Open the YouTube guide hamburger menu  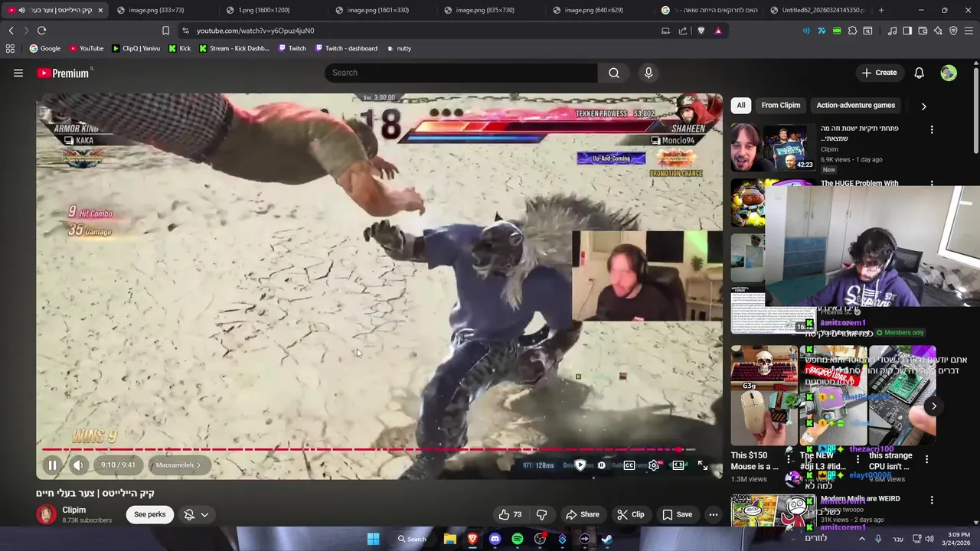18,73
